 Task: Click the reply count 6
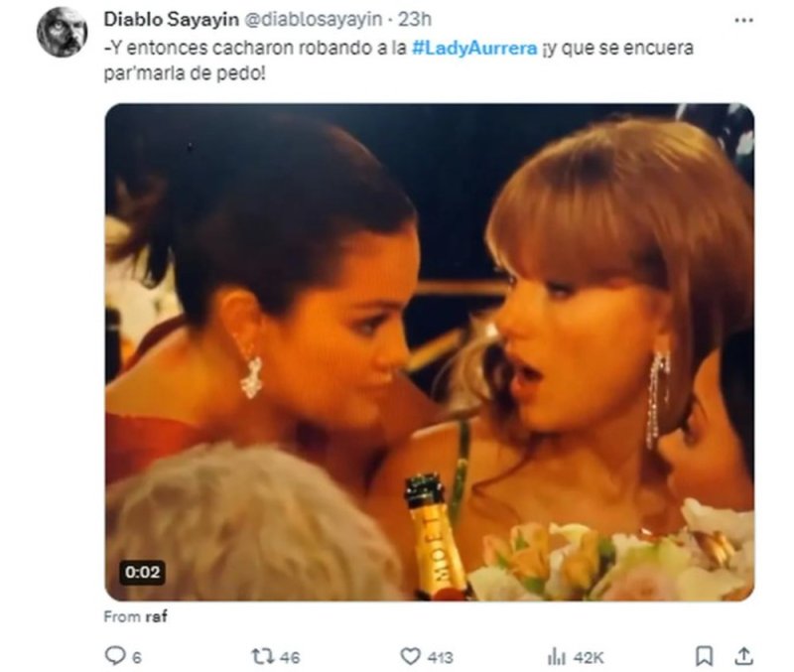tap(135, 656)
